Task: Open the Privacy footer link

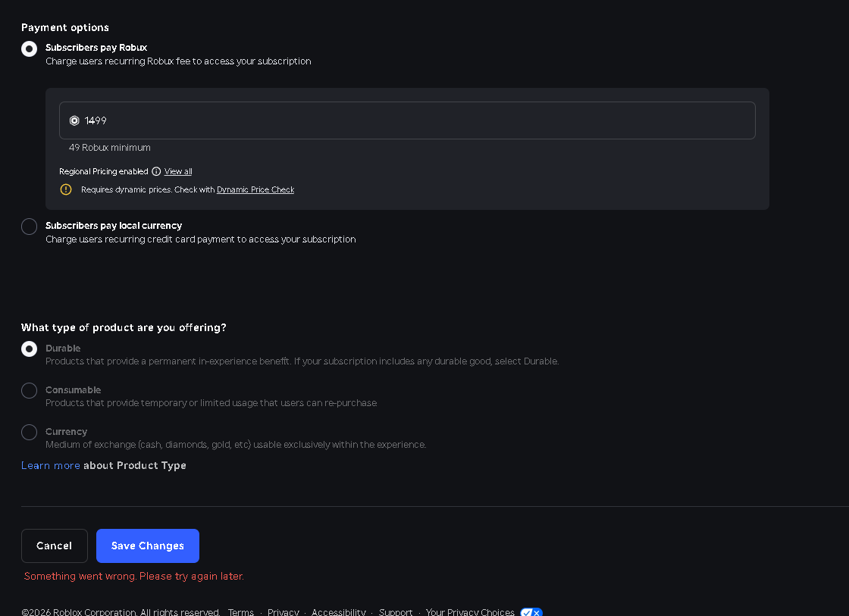Action: (x=284, y=611)
